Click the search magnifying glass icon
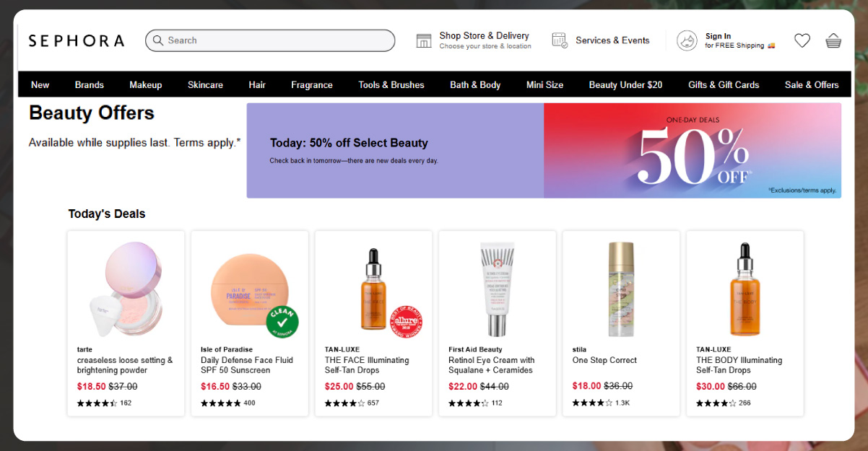Image resolution: width=868 pixels, height=451 pixels. tap(158, 40)
